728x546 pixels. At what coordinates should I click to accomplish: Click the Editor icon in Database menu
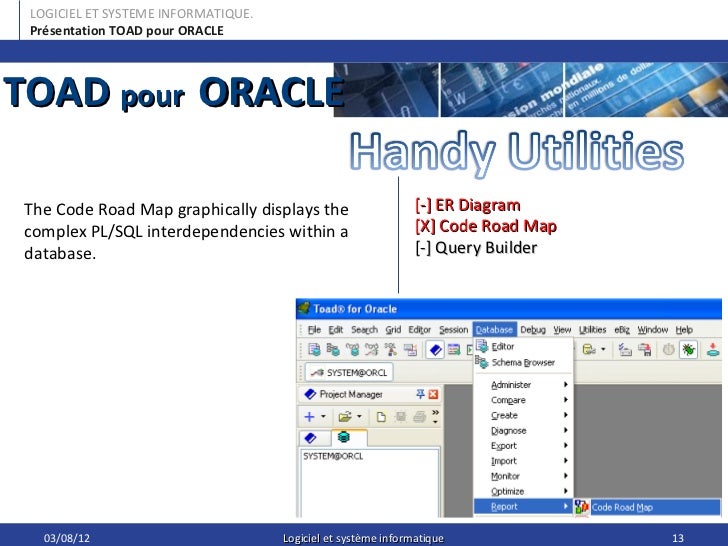click(482, 346)
